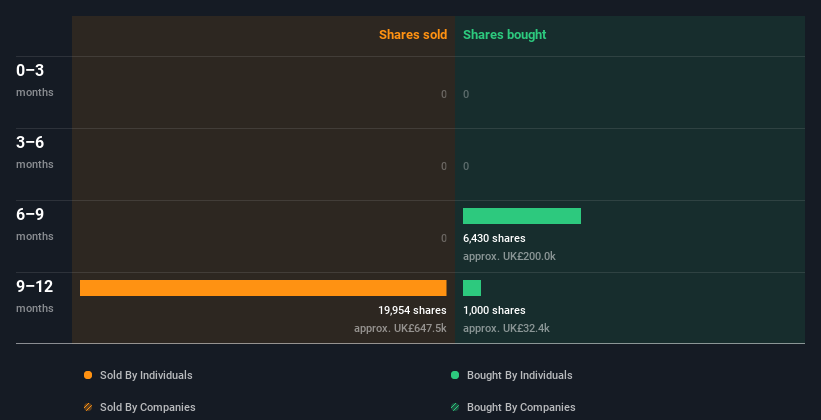Screen dimensions: 821x420
Task: Click the 6–9 months row label
Action: 35,225
